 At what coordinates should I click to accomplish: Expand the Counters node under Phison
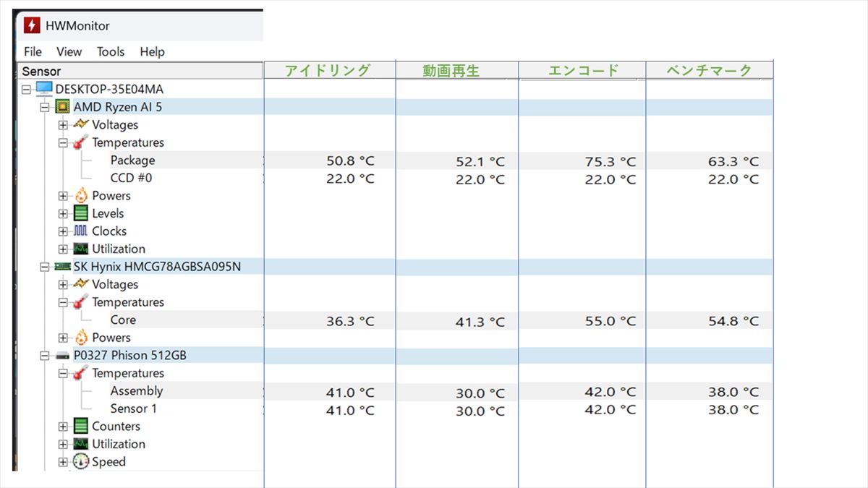coord(63,427)
